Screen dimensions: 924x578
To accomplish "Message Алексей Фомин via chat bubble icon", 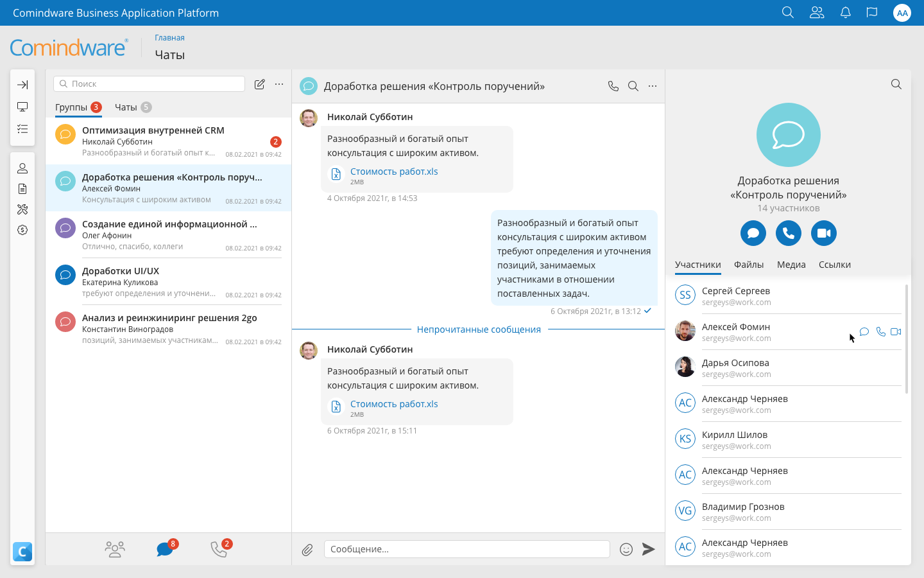I will [864, 332].
